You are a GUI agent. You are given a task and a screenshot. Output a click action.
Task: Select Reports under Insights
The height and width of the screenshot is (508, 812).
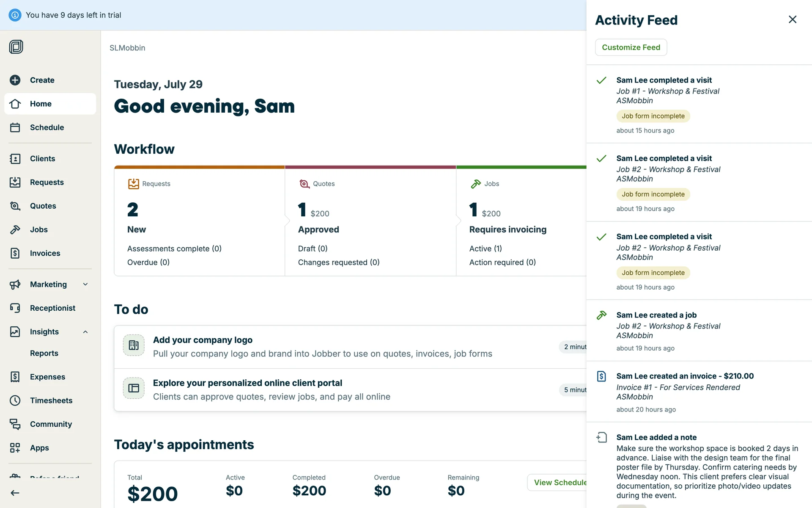(44, 353)
